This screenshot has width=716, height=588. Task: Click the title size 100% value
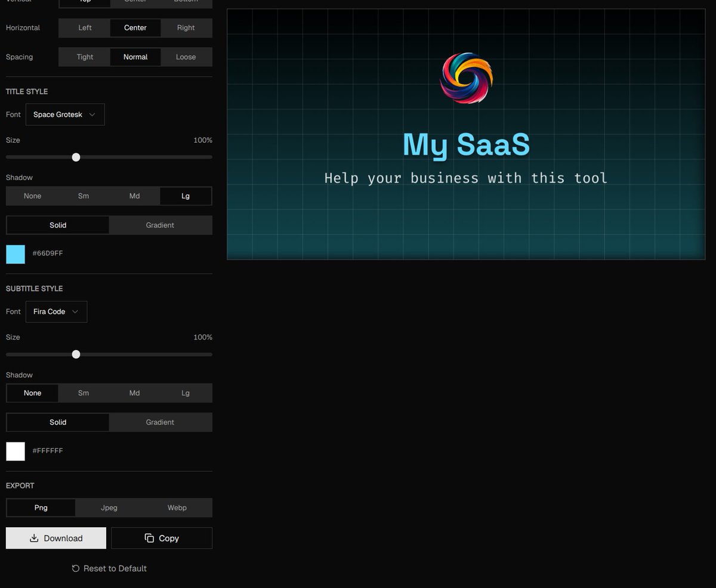coord(203,140)
